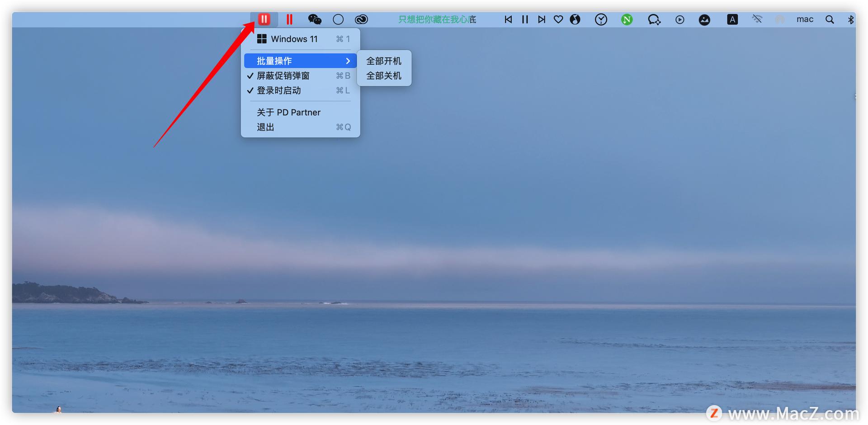Select the Windows 11 menu entry
This screenshot has width=868, height=425.
[294, 39]
